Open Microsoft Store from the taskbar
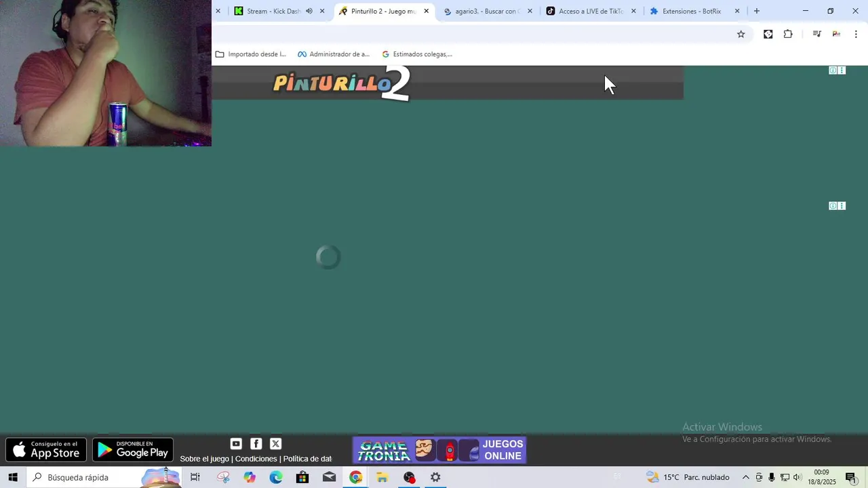Screen dimensions: 868x488 [302, 477]
